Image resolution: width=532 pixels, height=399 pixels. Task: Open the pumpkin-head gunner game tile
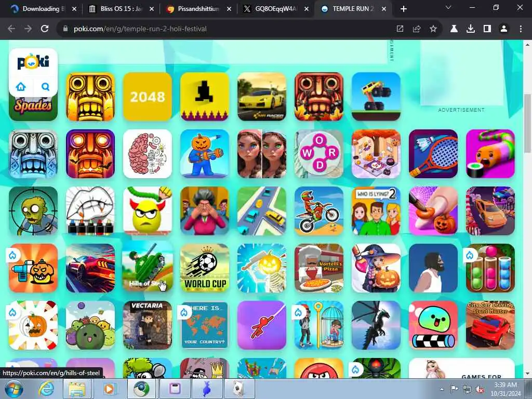(205, 154)
